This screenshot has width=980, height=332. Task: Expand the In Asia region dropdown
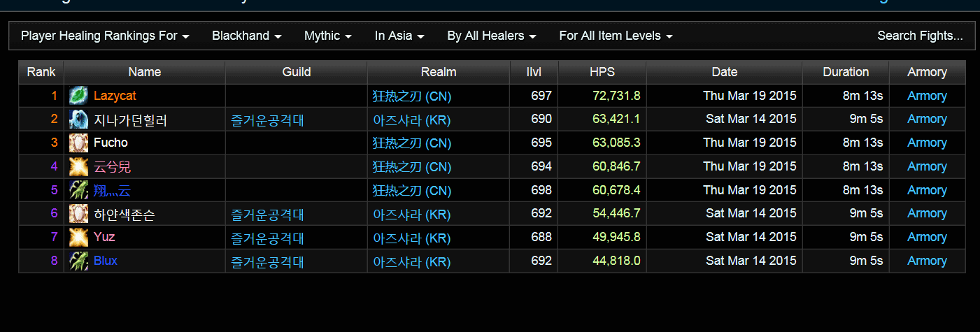tap(399, 36)
